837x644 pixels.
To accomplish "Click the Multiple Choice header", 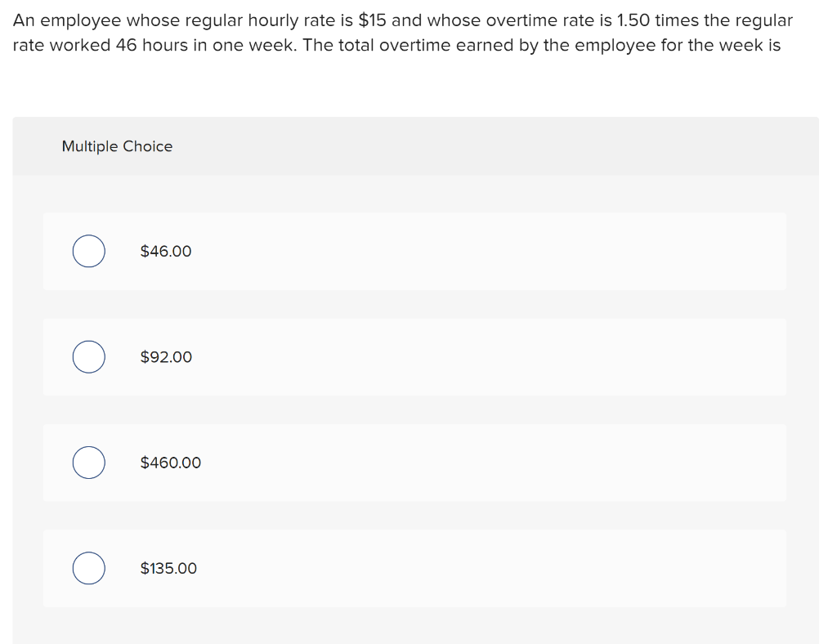I will point(117,145).
